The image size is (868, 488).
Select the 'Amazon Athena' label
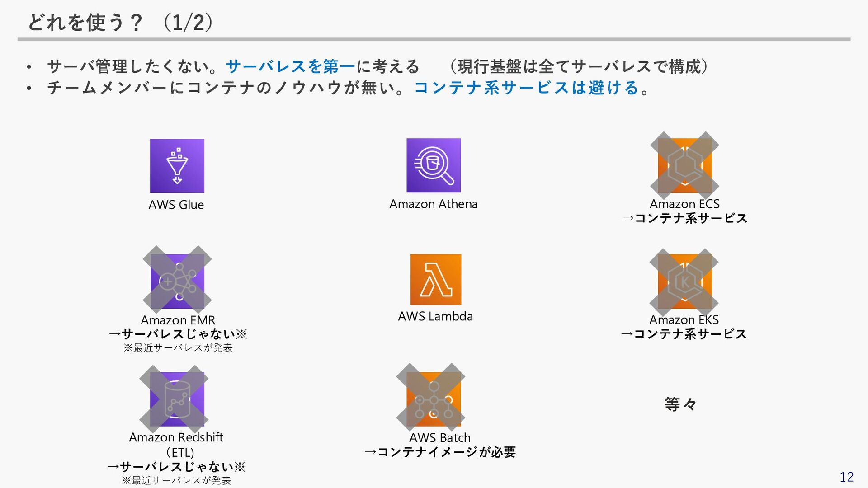point(434,204)
